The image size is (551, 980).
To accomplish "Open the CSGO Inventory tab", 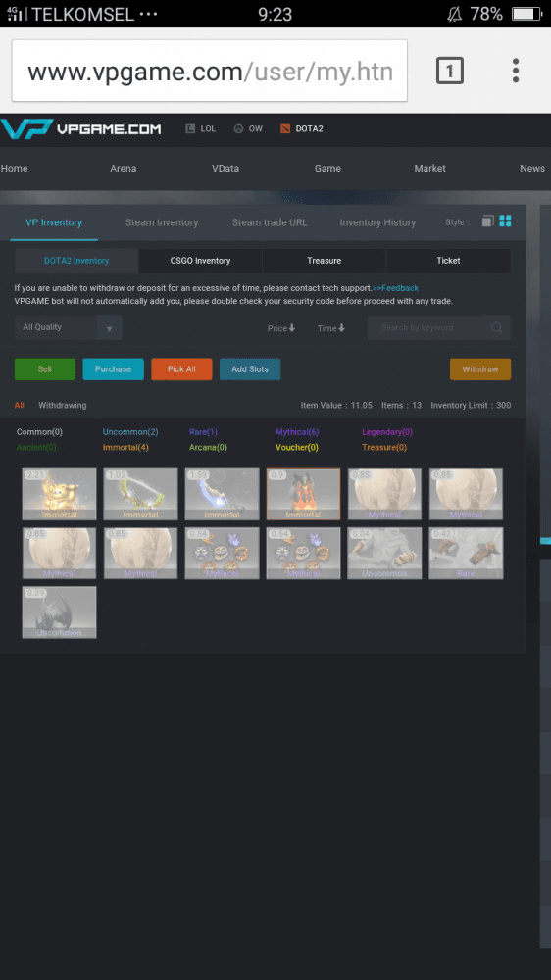I will (200, 261).
